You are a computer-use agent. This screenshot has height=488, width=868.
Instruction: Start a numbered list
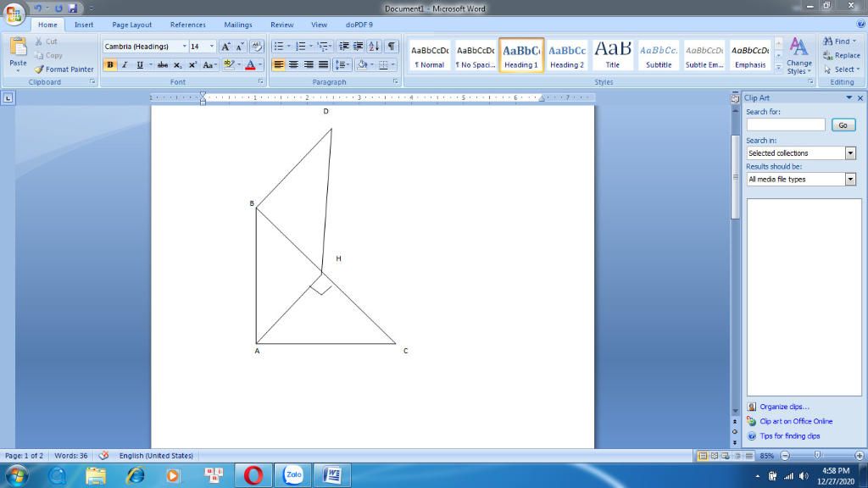301,47
